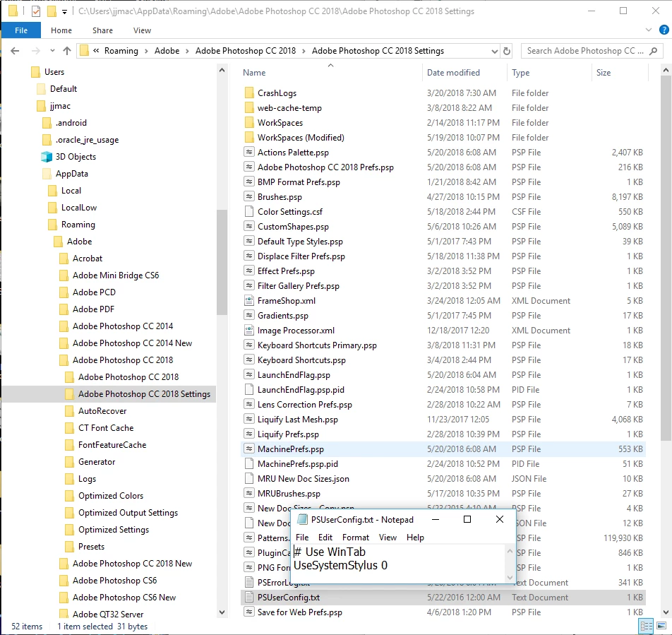This screenshot has width=672, height=635.
Task: Select the CrashLogs folder icon
Action: point(249,93)
